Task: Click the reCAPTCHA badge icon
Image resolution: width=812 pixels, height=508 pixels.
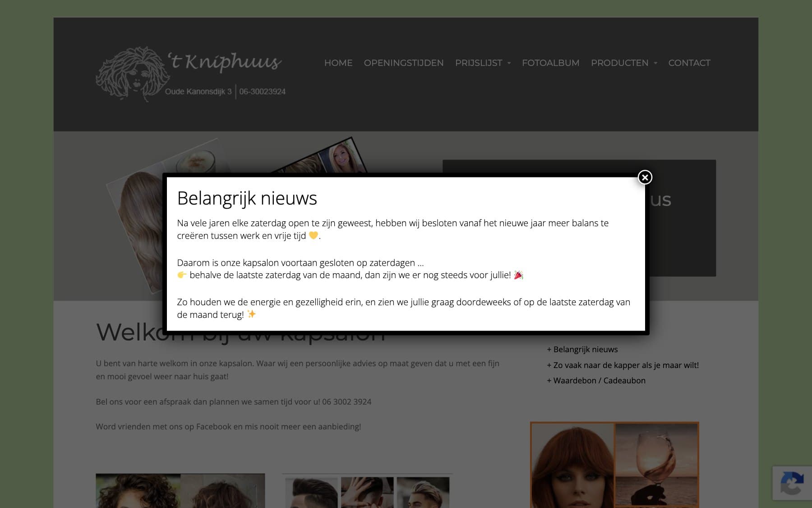Action: click(x=792, y=483)
